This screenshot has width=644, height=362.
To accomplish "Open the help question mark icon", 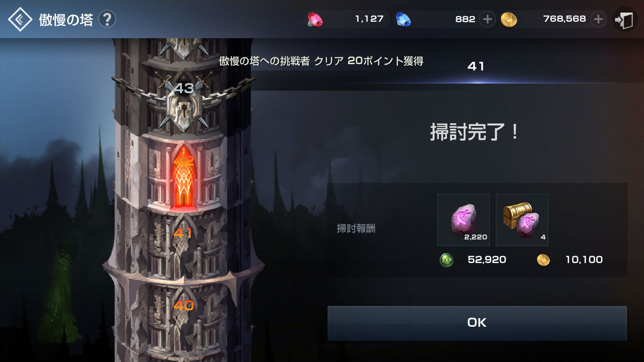I will click(x=107, y=20).
